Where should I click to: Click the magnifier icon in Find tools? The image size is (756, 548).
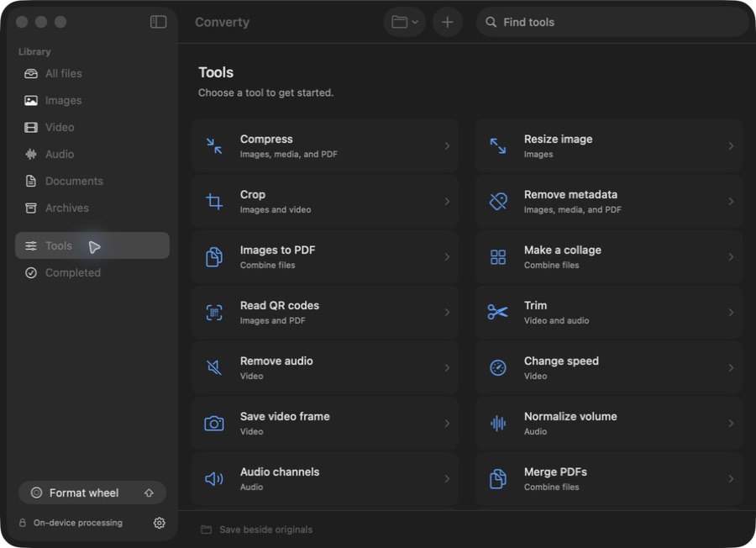coord(491,22)
